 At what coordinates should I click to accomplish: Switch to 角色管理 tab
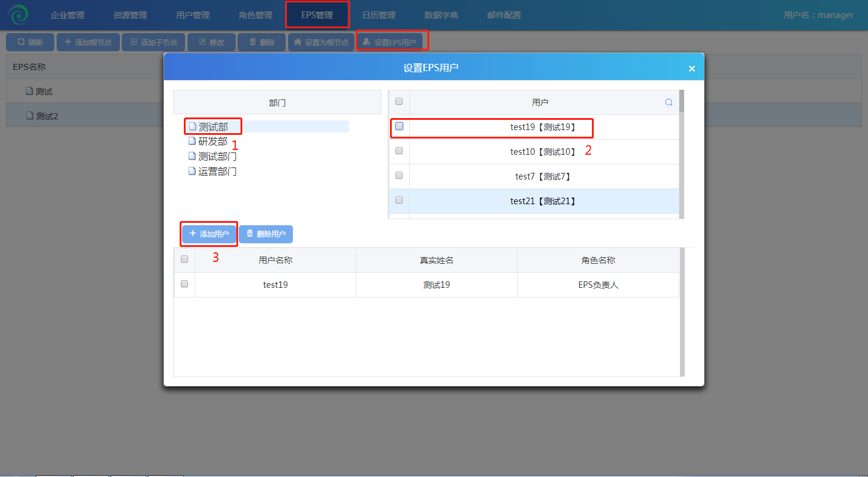pyautogui.click(x=256, y=15)
